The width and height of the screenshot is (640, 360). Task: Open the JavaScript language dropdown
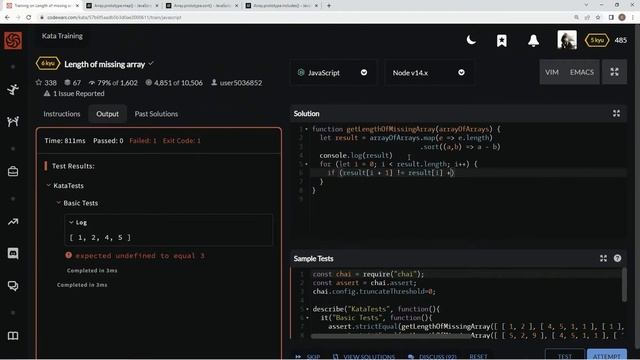pyautogui.click(x=333, y=73)
